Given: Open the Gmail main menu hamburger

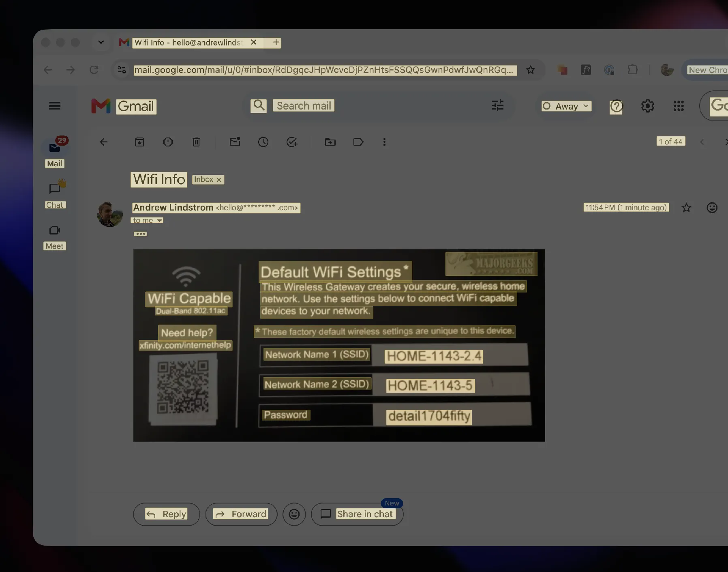Looking at the screenshot, I should tap(54, 106).
